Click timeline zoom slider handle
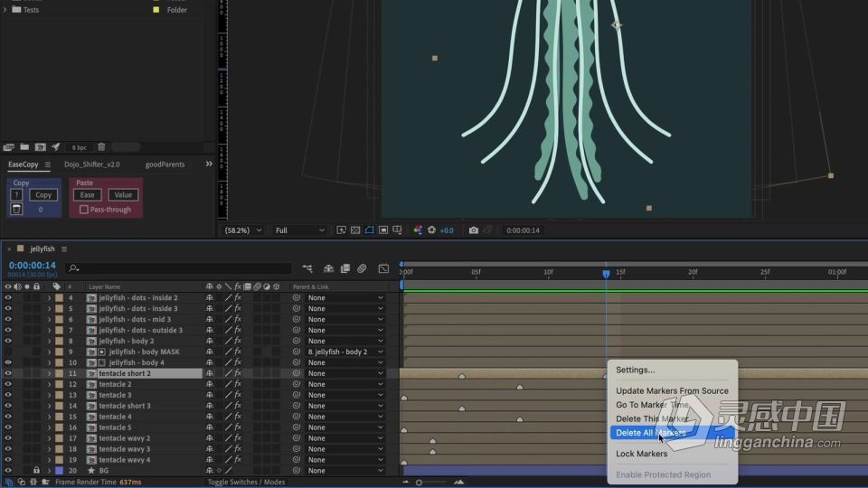Viewport: 868px width, 488px height. pos(419,483)
